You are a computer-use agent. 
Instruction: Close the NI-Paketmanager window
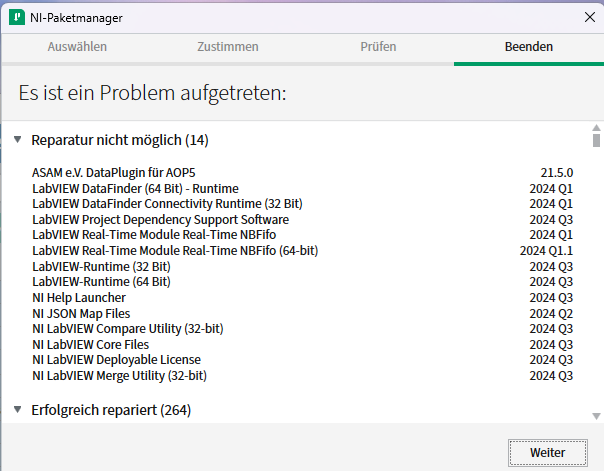pyautogui.click(x=587, y=17)
